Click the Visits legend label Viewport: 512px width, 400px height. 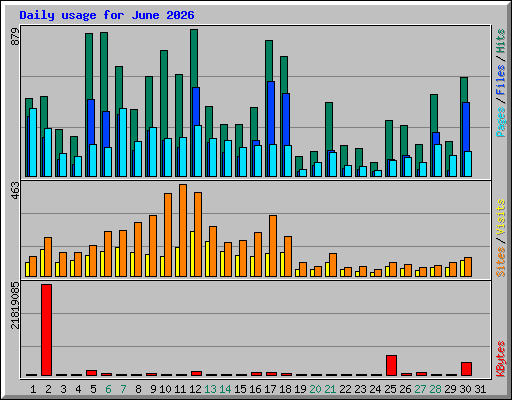500,218
